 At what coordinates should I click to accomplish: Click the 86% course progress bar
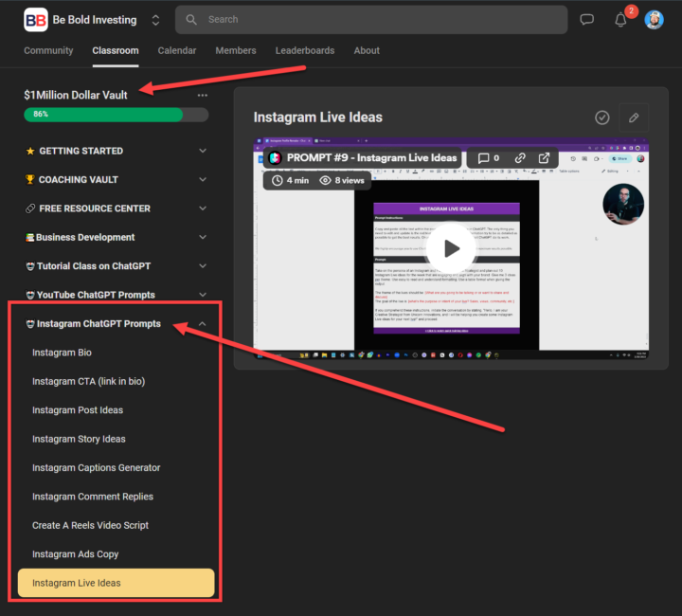(x=117, y=115)
